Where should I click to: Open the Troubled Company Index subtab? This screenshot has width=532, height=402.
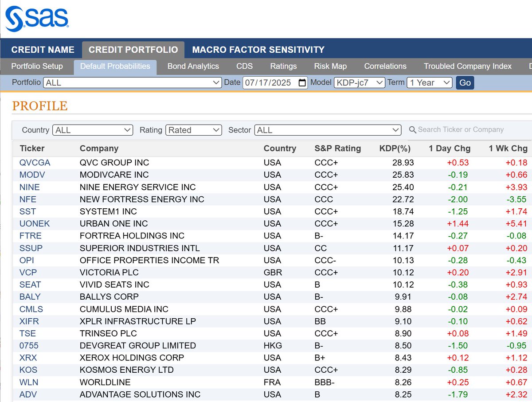(468, 66)
